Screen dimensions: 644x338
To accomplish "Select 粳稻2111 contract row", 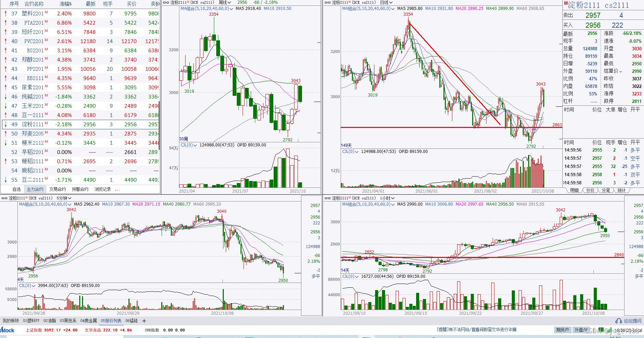I will click(81, 161).
